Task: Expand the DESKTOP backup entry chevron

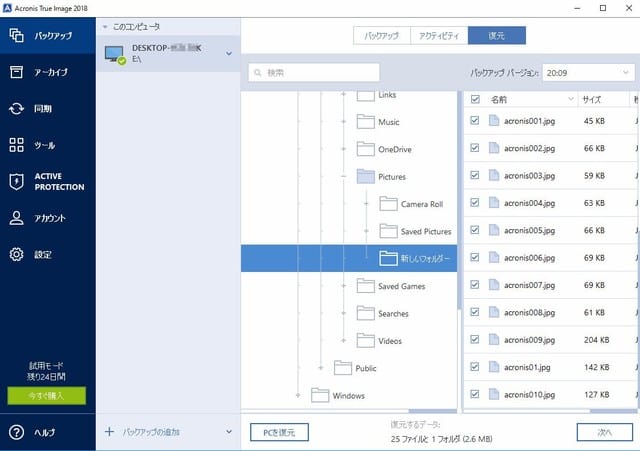Action: tap(229, 53)
